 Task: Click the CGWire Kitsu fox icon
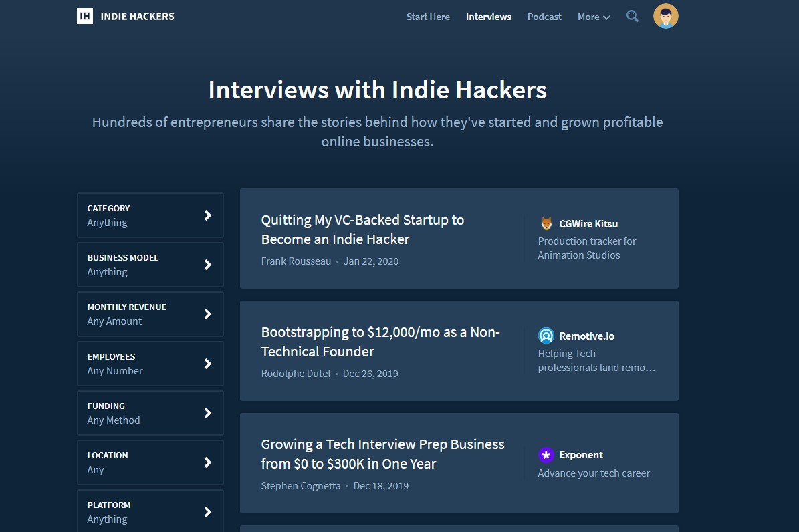pyautogui.click(x=546, y=223)
